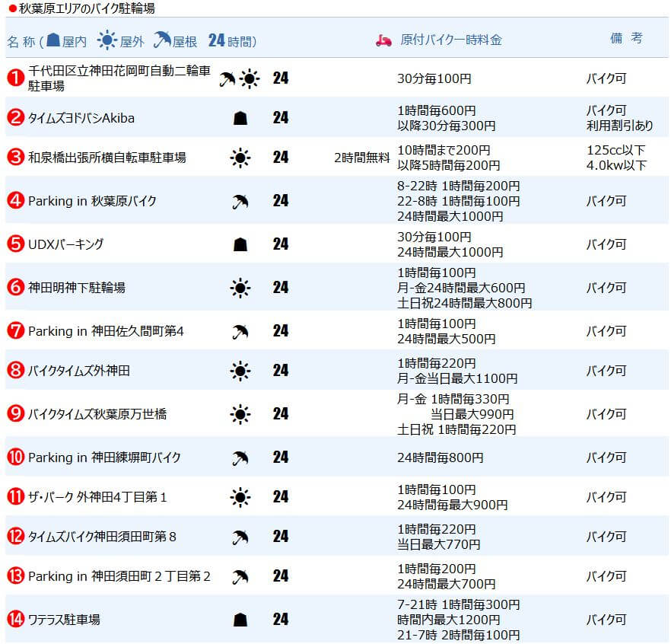Click the 備考 column header

(626, 38)
